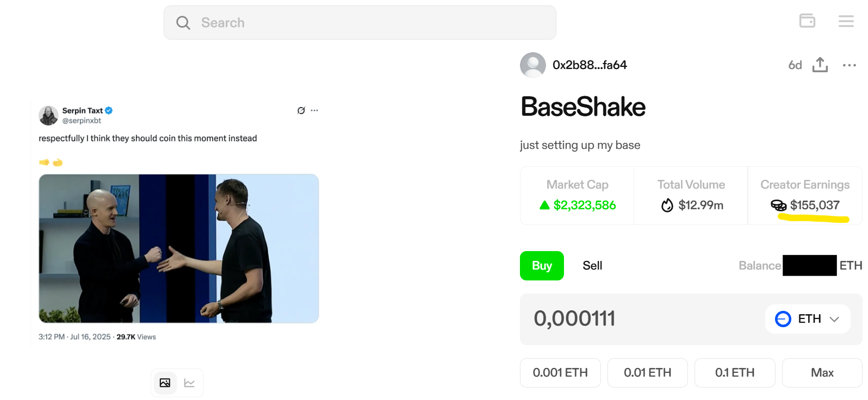Open the 0x2b88...fa64 creator address
Image resolution: width=868 pixels, height=400 pixels.
click(x=590, y=65)
